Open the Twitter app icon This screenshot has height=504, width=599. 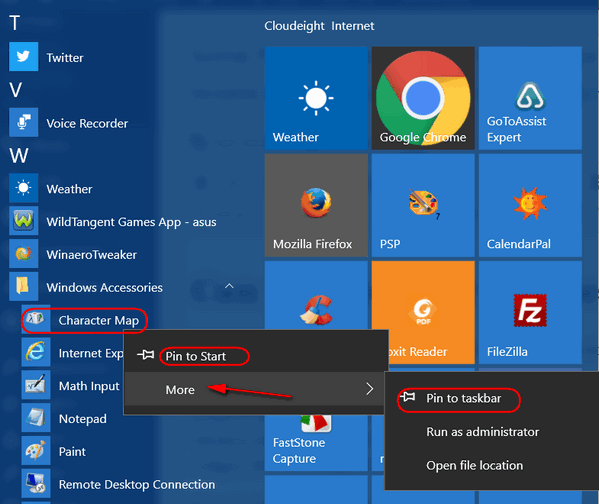point(23,57)
